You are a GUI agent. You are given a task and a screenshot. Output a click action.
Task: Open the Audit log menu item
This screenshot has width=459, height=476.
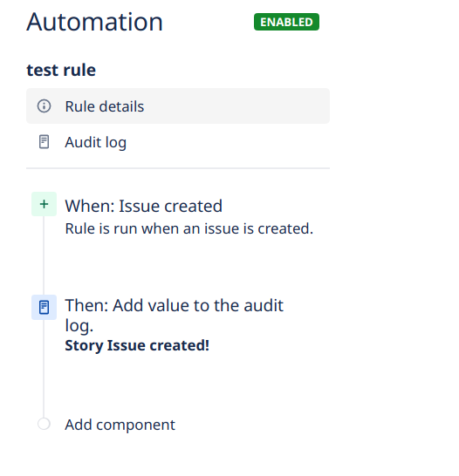coord(178,142)
